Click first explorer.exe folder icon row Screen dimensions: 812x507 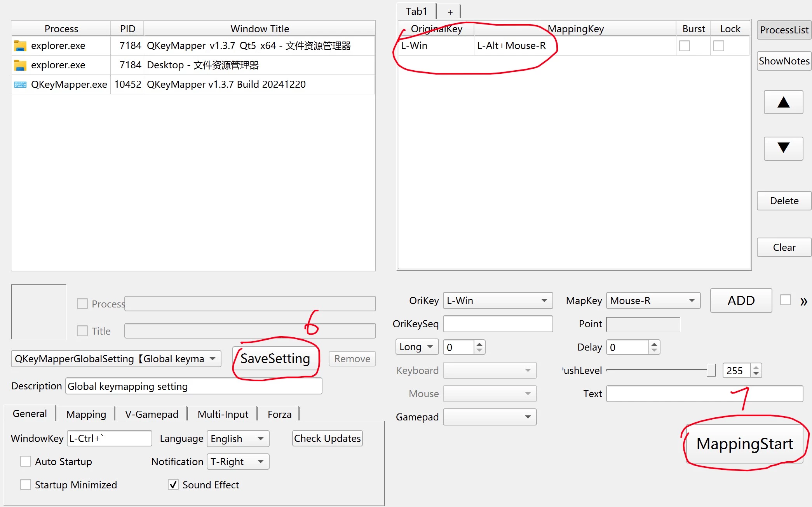[20, 46]
